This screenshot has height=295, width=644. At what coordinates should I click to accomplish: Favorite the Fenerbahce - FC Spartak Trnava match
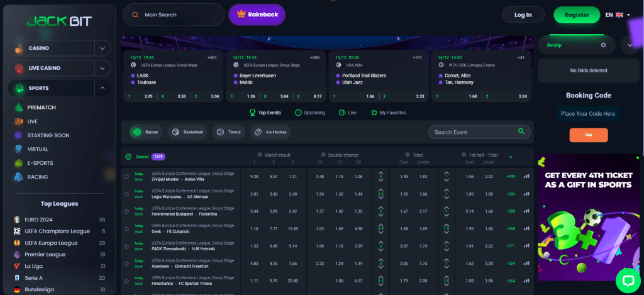coord(126,281)
